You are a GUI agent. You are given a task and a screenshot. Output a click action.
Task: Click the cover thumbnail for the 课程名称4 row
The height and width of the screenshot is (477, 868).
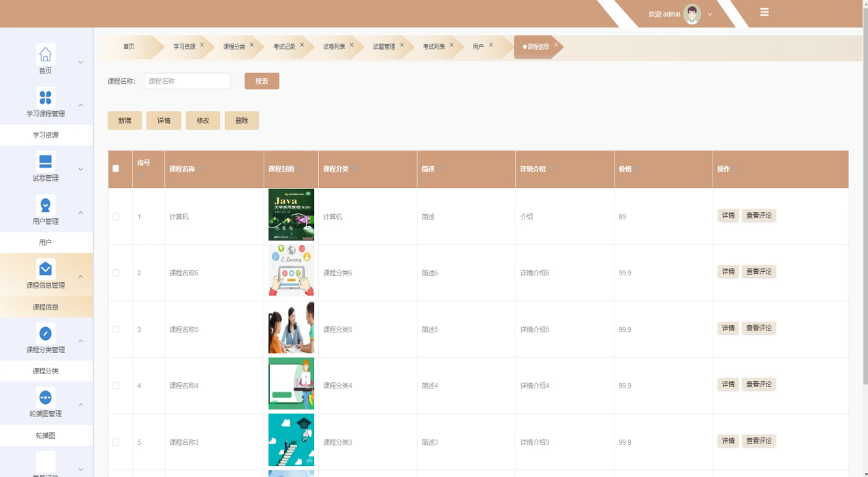[x=291, y=384]
